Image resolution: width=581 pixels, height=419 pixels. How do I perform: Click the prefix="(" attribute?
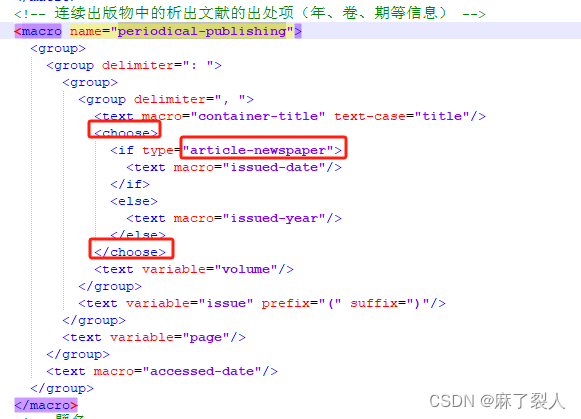[x=302, y=303]
